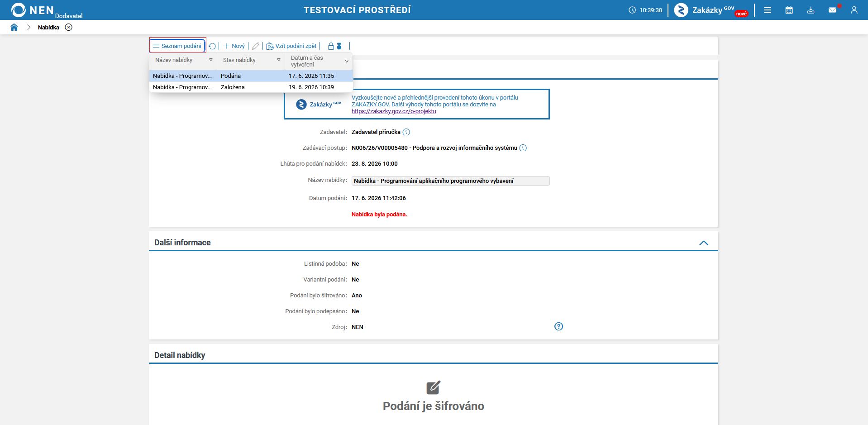Open the hamburger main menu in header
868x425 pixels.
pos(768,10)
